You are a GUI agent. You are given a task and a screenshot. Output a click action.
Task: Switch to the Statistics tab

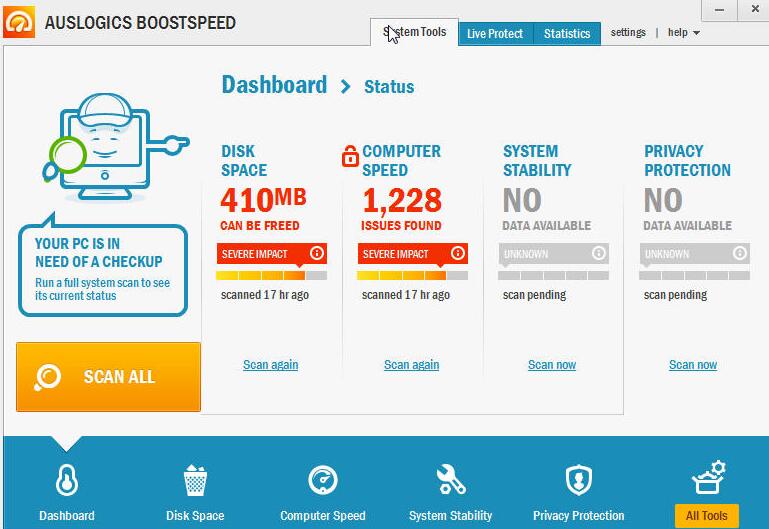(x=567, y=34)
